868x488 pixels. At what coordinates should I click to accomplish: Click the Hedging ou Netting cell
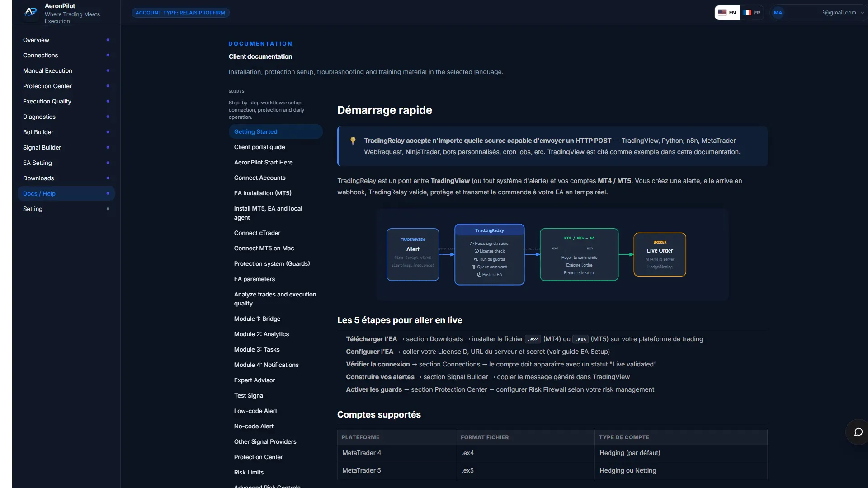pos(681,470)
